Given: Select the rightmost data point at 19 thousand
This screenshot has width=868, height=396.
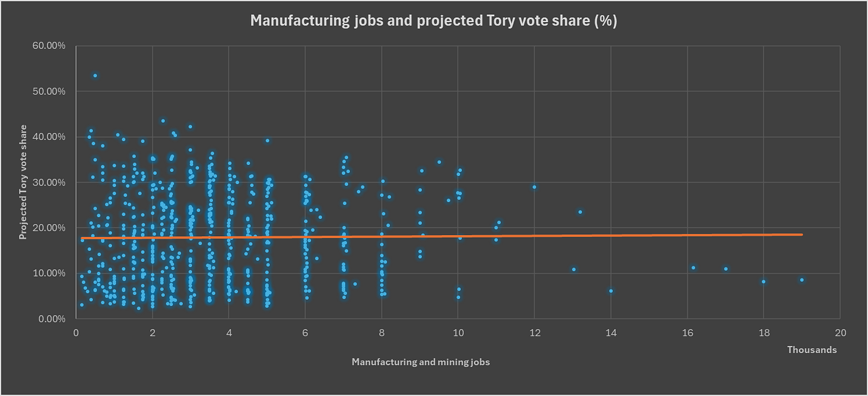Looking at the screenshot, I should (802, 280).
